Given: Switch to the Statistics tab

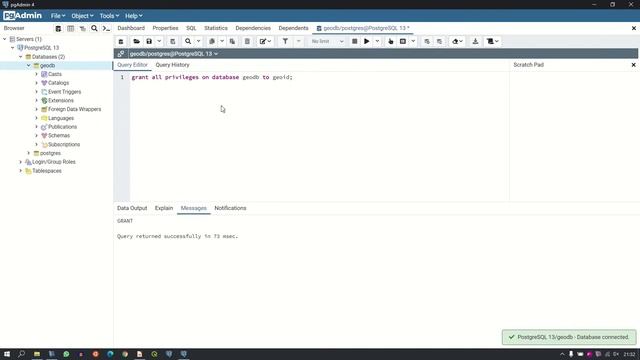Looking at the screenshot, I should [216, 28].
